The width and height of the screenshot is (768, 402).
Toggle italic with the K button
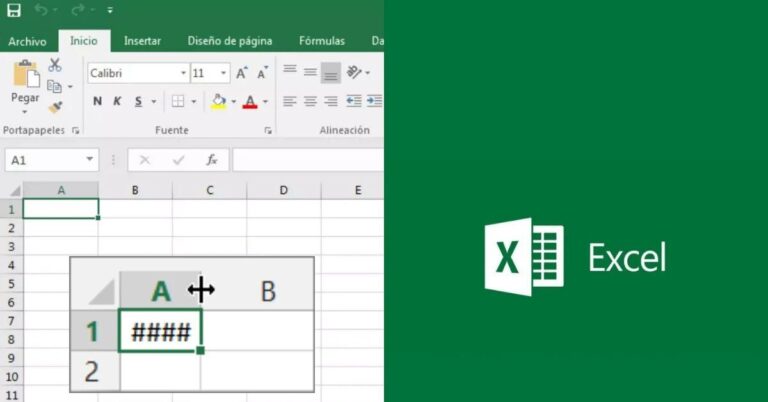tap(117, 101)
